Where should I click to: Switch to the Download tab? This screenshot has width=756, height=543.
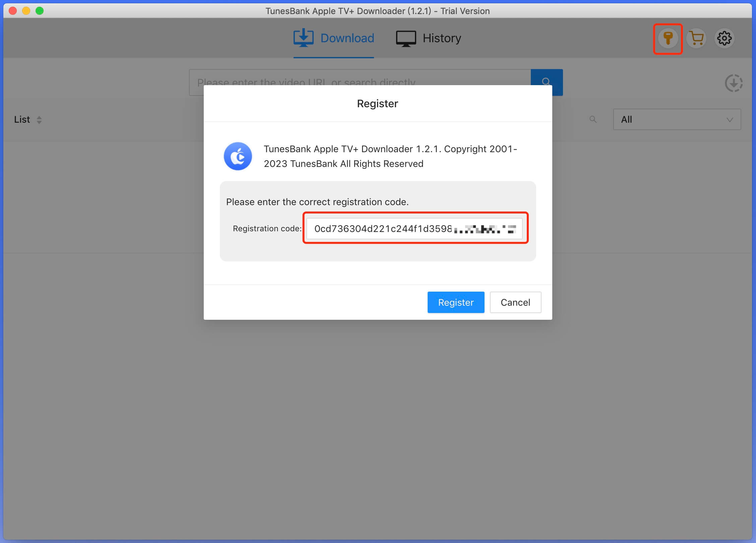click(334, 38)
